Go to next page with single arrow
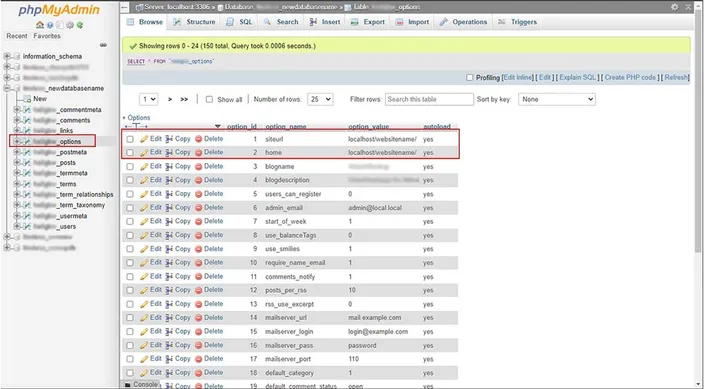 pos(170,100)
